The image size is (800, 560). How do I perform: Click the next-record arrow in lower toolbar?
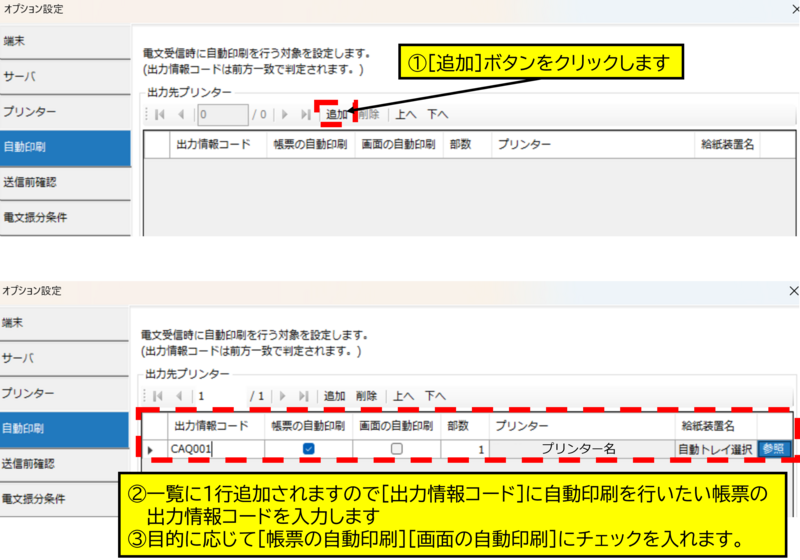tap(284, 396)
